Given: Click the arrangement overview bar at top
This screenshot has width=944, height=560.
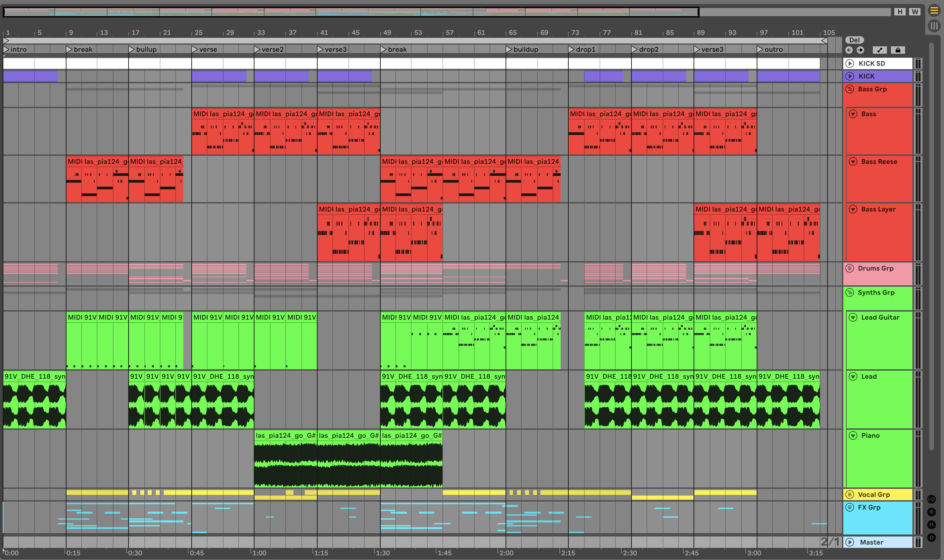Looking at the screenshot, I should click(351, 12).
